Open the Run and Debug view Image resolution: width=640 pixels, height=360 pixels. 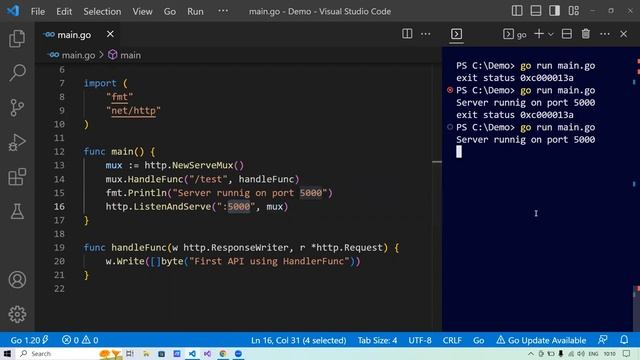(x=17, y=142)
